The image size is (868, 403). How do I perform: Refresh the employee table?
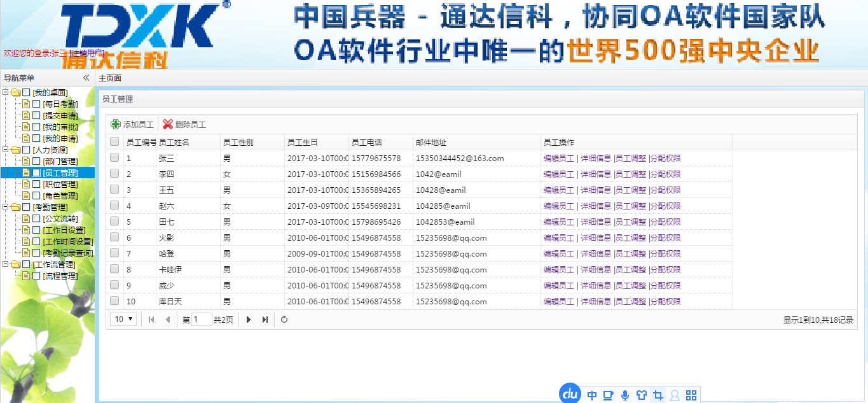pos(284,320)
